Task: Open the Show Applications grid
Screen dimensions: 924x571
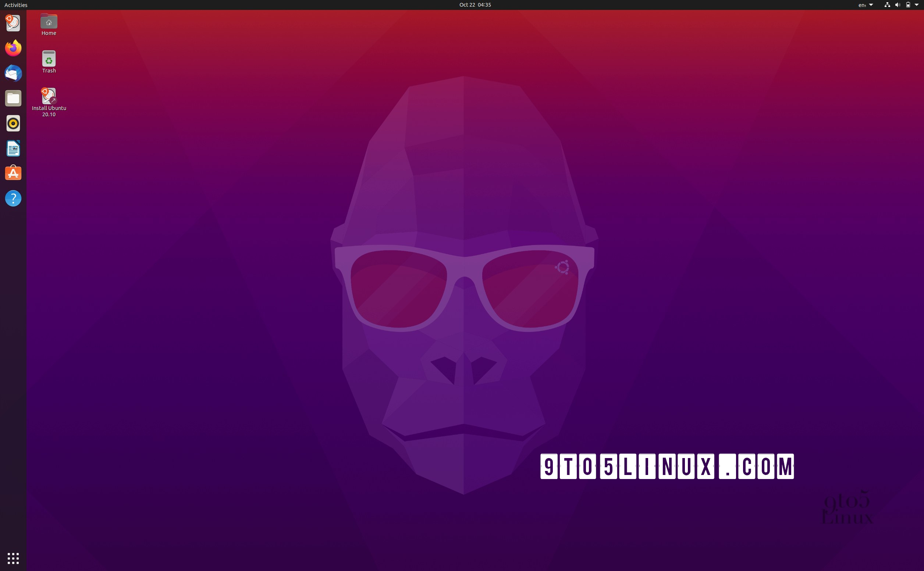Action: coord(13,558)
